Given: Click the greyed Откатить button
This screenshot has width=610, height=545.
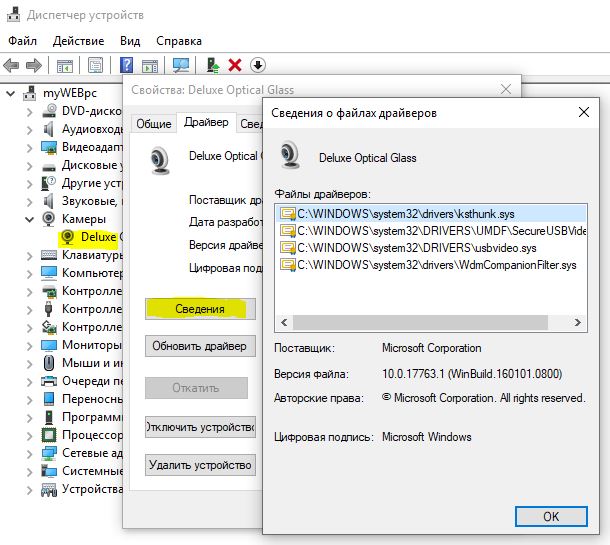Looking at the screenshot, I should 196,388.
